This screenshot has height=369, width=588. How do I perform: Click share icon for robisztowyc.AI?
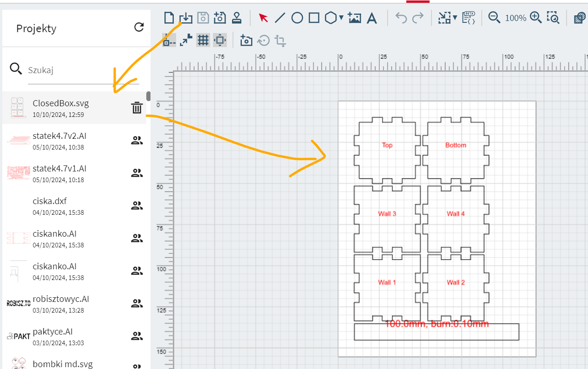(137, 304)
